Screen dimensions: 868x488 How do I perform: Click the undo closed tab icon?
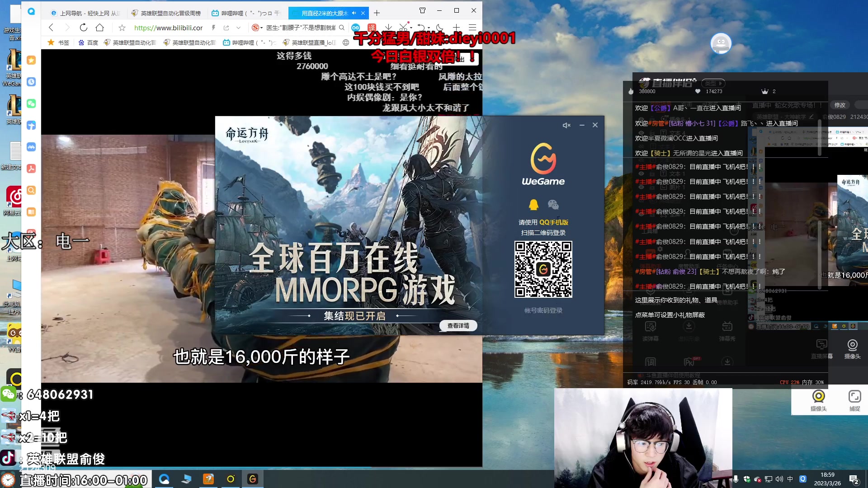coord(421,28)
